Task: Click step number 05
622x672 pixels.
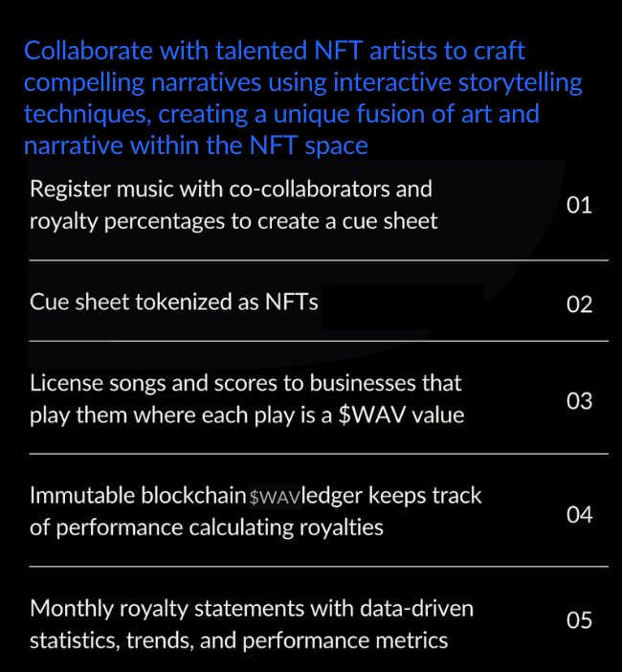Action: click(579, 620)
